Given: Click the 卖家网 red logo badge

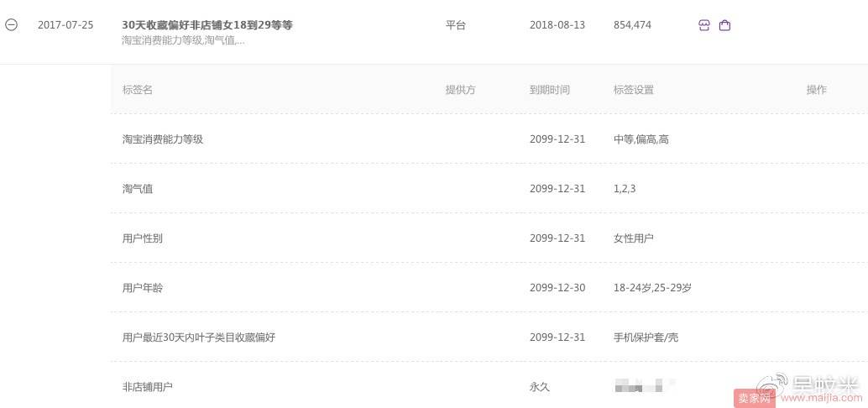Looking at the screenshot, I should pyautogui.click(x=753, y=397).
